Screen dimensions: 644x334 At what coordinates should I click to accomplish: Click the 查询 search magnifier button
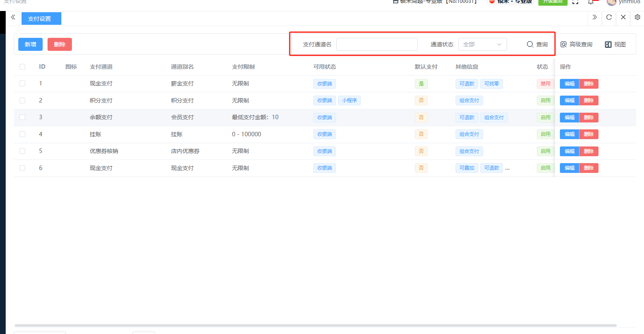(537, 44)
